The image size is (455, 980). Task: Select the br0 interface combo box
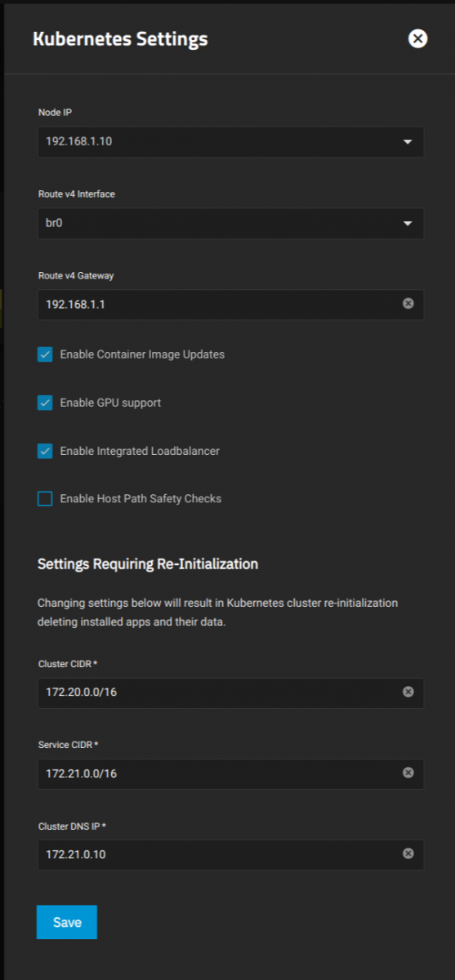pyautogui.click(x=230, y=223)
